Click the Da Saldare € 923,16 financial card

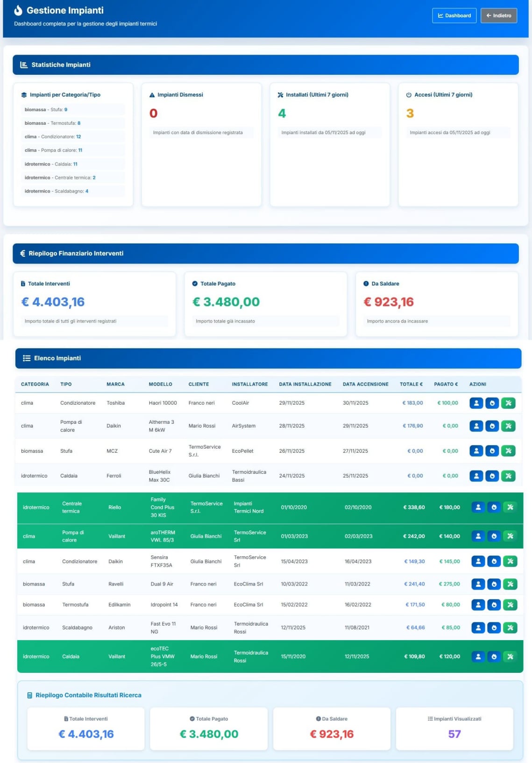[437, 304]
